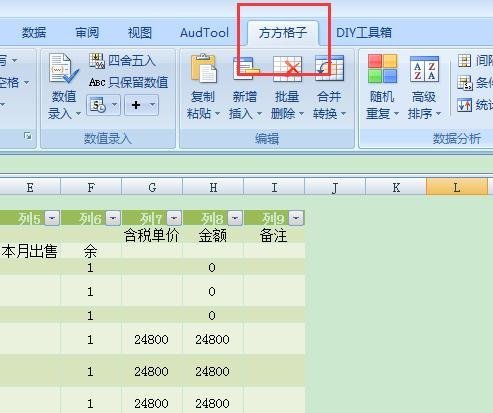
Task: Click the 高级排序 AZ icon
Action: pyautogui.click(x=424, y=69)
